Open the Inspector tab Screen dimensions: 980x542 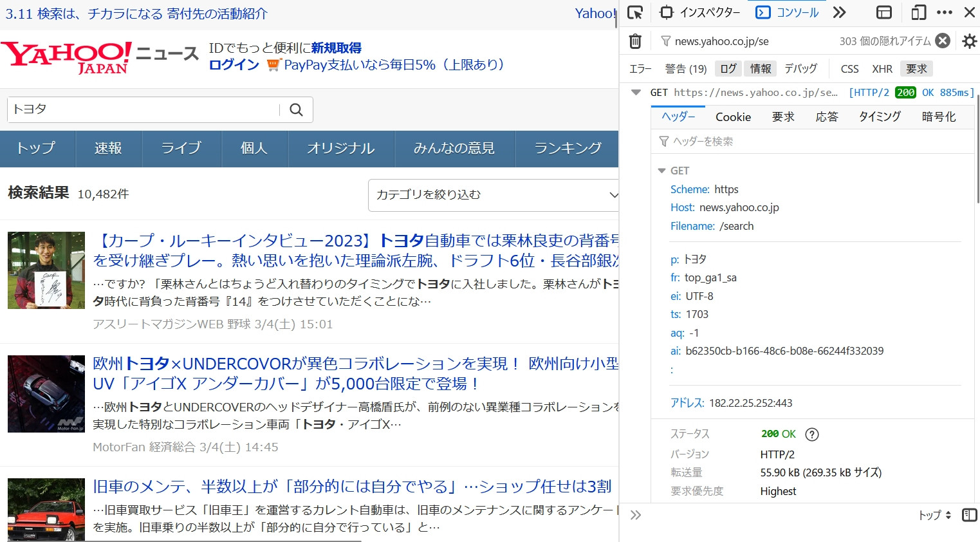coord(701,12)
